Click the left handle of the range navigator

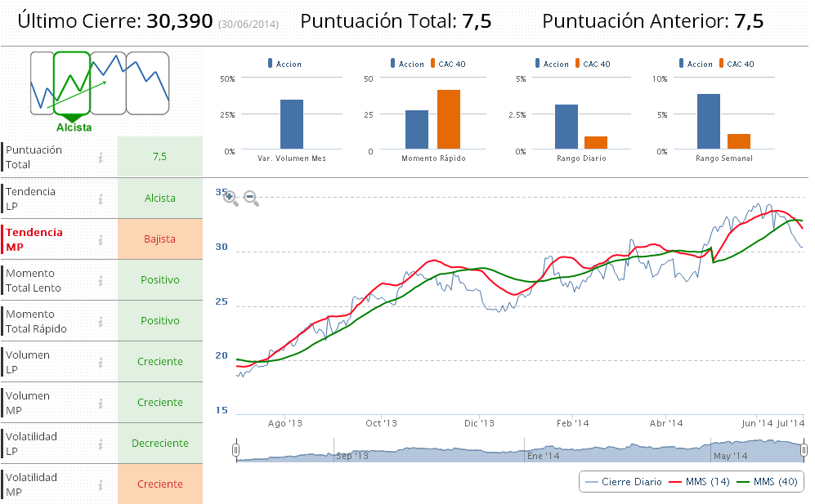point(236,450)
